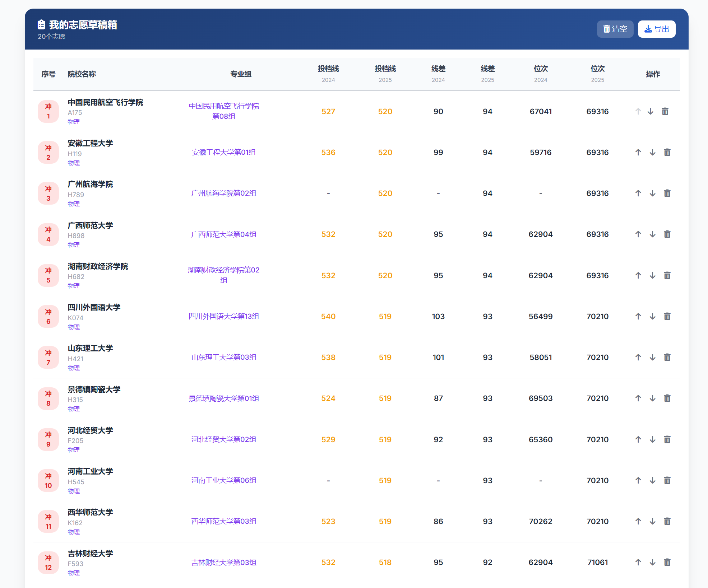Screen dimensions: 708x588
Task: Click the 导出 export button
Action: (x=657, y=29)
